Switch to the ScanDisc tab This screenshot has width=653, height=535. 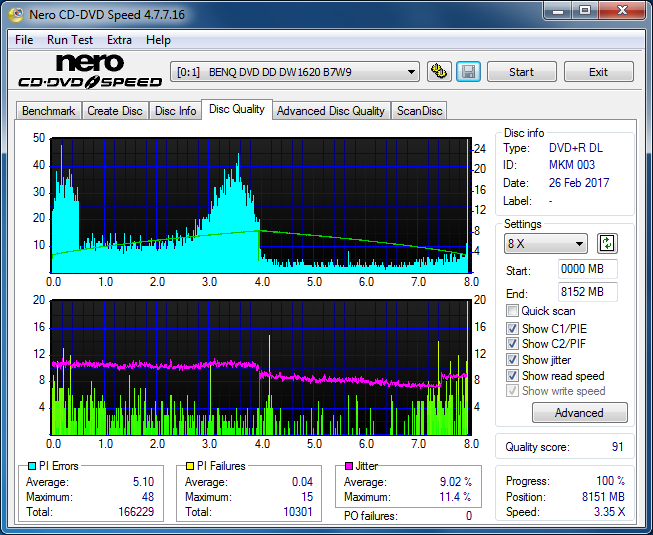coord(419,111)
